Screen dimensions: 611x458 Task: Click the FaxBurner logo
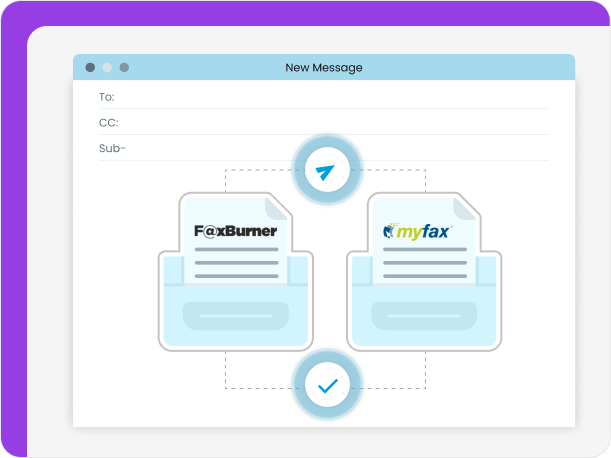pyautogui.click(x=236, y=231)
